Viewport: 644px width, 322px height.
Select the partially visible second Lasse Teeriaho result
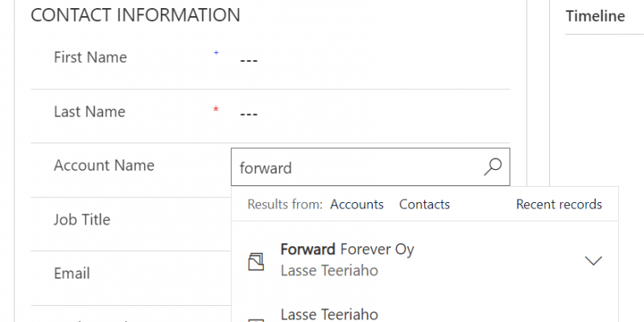tap(329, 314)
